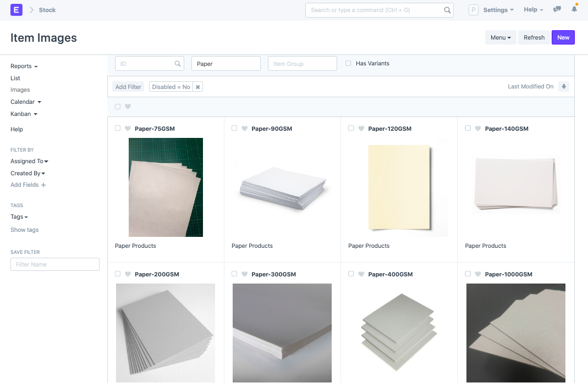The width and height of the screenshot is (588, 383).
Task: Check the select-all items checkbox
Action: click(118, 107)
